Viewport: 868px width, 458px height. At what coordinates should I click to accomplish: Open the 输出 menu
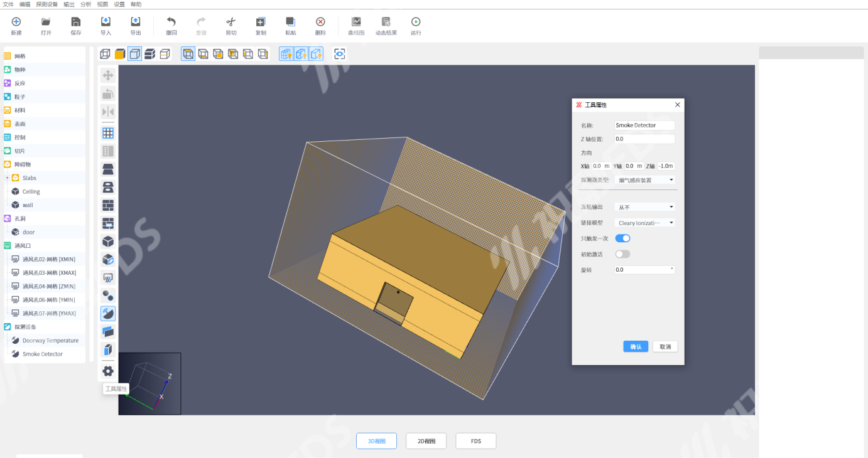click(x=69, y=4)
